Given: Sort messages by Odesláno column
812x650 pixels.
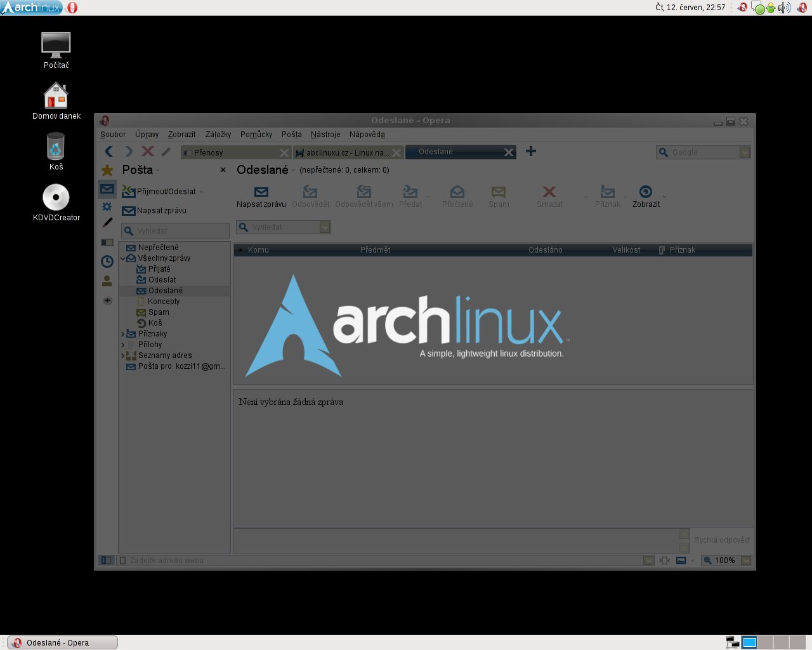Looking at the screenshot, I should pos(546,250).
